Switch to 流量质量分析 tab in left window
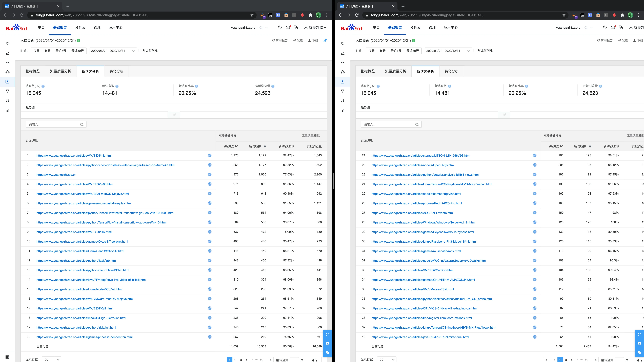This screenshot has height=362, width=644. (61, 71)
